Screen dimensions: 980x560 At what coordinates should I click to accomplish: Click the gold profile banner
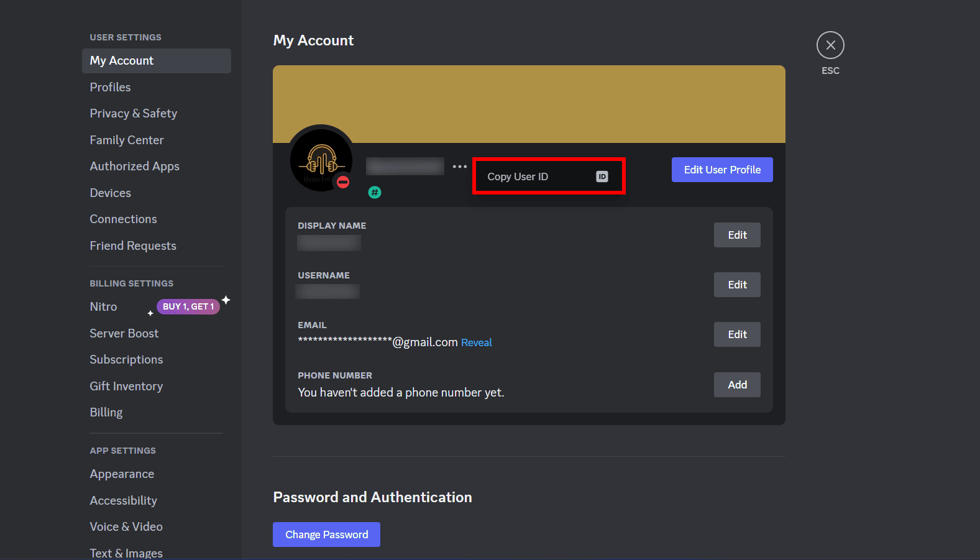(529, 104)
